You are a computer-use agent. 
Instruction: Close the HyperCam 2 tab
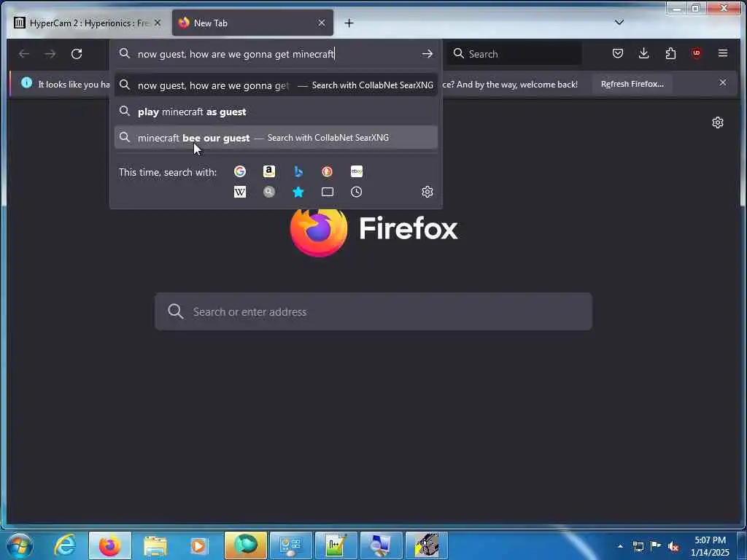coord(158,23)
